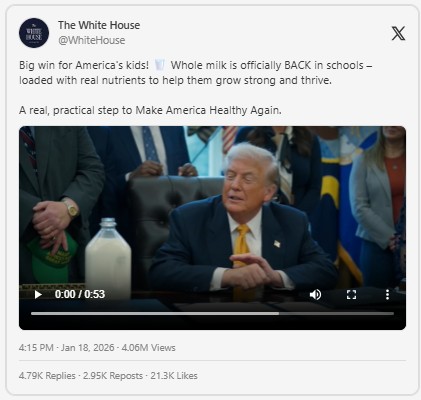Viewport: 421px width, 400px height.
Task: Click the X logo icon
Action: coord(398,33)
